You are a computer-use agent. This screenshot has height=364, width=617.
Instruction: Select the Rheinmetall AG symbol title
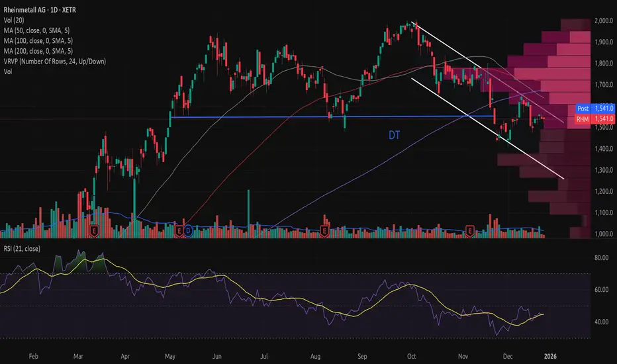(40, 10)
